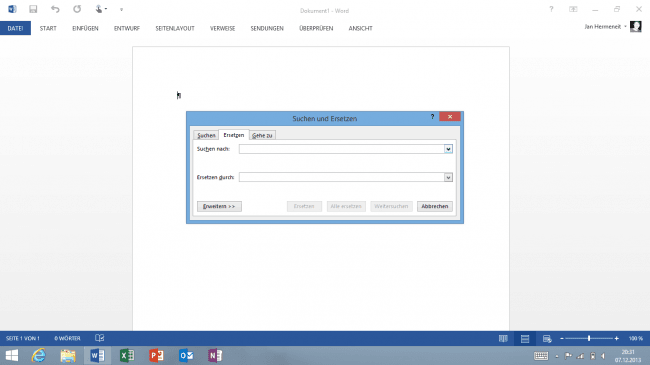Click the zoom slider handle
This screenshot has height=365, width=650.
589,339
